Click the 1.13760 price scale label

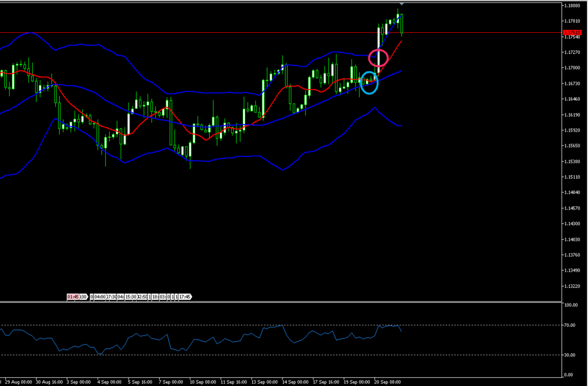tap(572, 254)
